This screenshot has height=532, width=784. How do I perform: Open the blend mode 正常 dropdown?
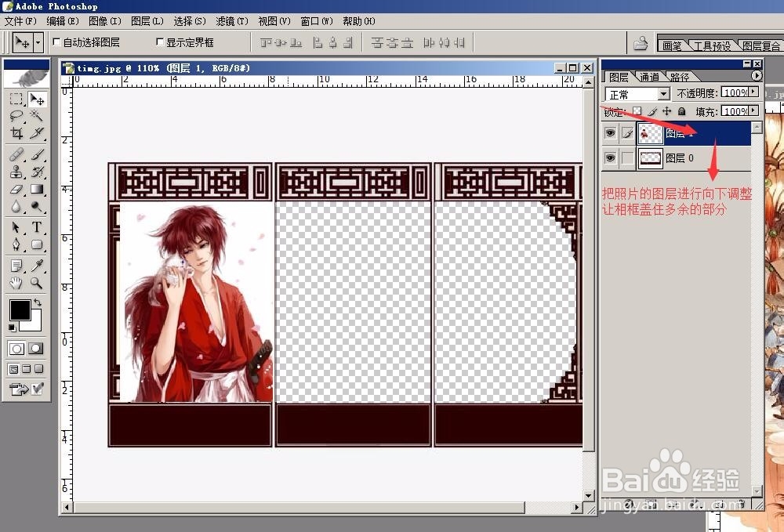coord(663,93)
